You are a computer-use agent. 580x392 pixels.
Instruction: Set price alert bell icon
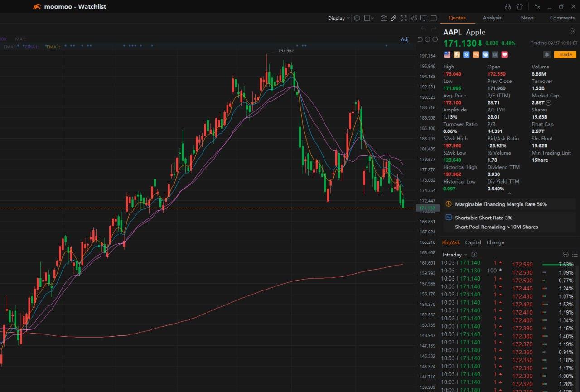(x=547, y=54)
